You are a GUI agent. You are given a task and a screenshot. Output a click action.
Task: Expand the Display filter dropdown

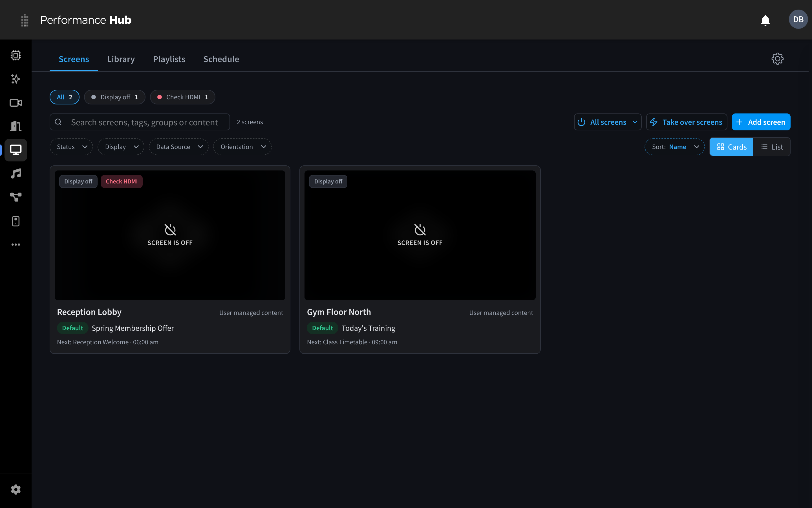point(121,147)
